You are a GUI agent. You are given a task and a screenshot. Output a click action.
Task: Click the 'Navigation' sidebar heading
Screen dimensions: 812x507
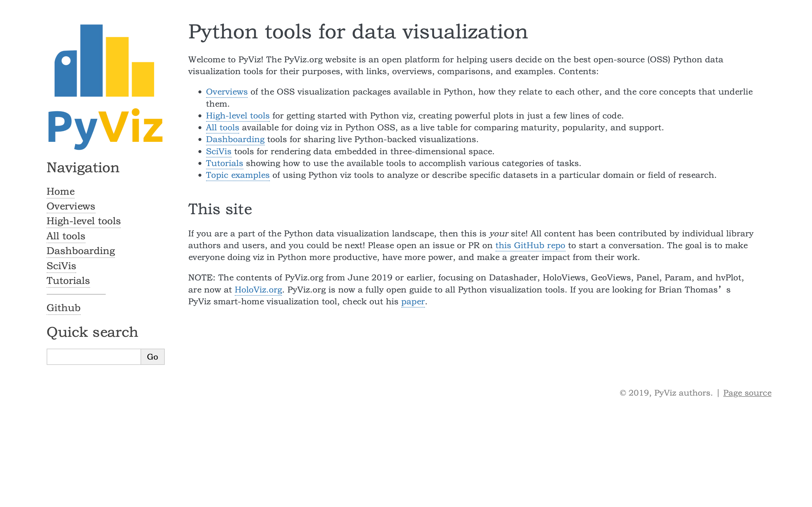tap(83, 168)
